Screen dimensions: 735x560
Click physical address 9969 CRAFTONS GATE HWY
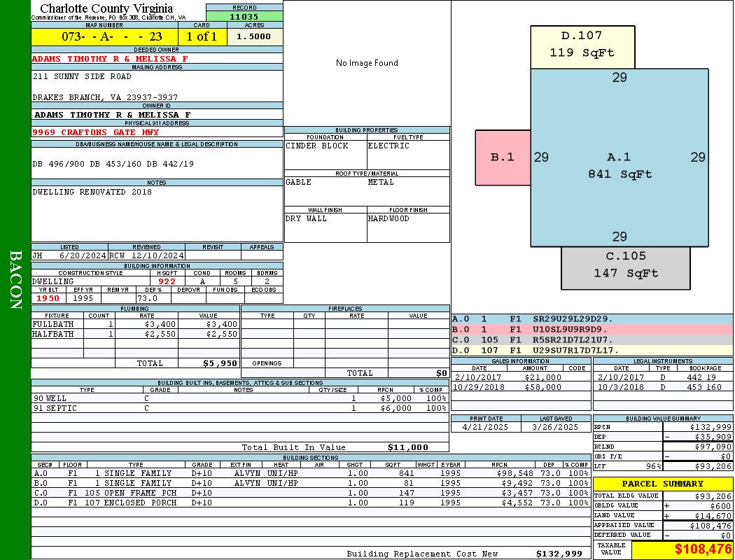tap(96, 132)
